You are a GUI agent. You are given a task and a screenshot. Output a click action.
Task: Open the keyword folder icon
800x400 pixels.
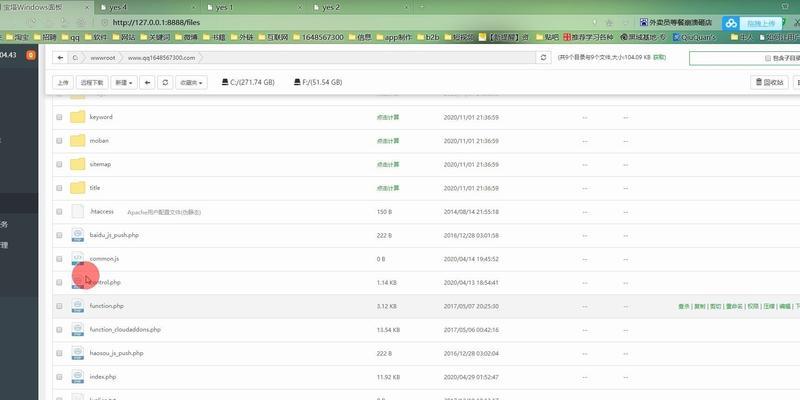[x=78, y=117]
